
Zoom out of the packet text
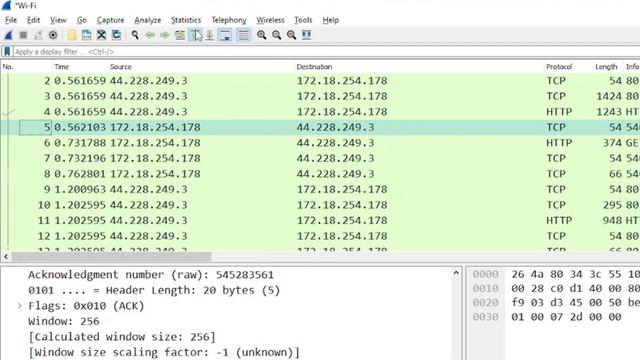[276, 35]
